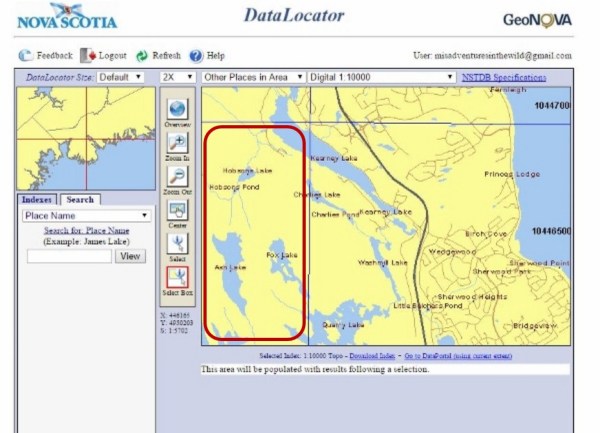Open the Other Places in Area dropdown
Image resolution: width=600 pixels, height=433 pixels.
click(x=251, y=77)
